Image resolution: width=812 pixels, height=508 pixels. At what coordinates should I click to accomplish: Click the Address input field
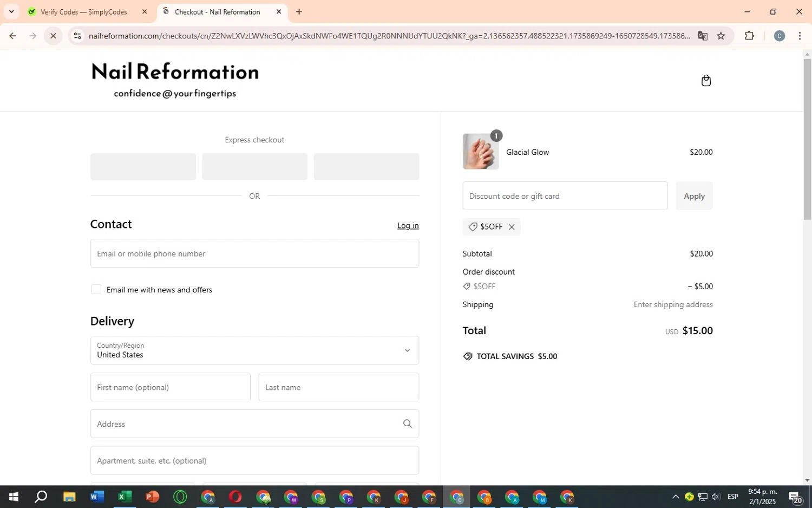tap(254, 424)
